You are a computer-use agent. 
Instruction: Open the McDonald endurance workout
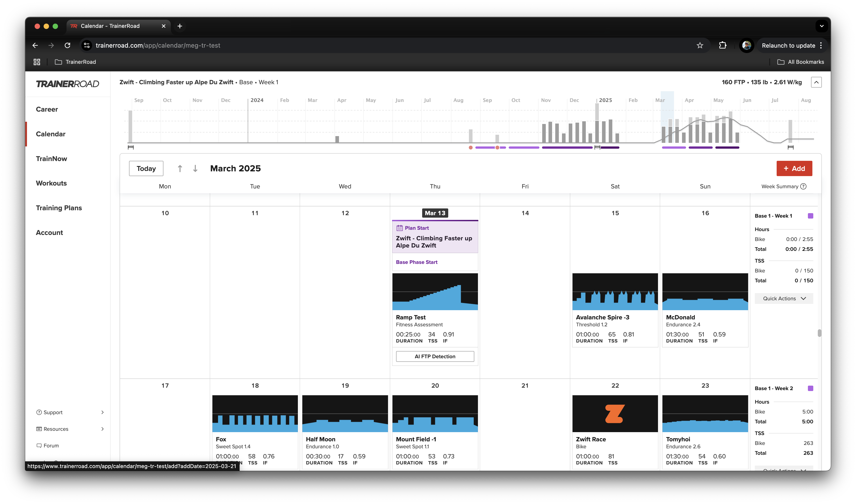click(705, 310)
